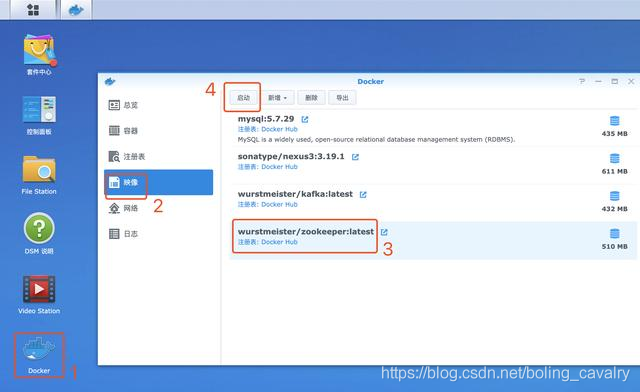Open the DSM main menu grid icon
Screen dimensions: 640x392
click(x=33, y=9)
